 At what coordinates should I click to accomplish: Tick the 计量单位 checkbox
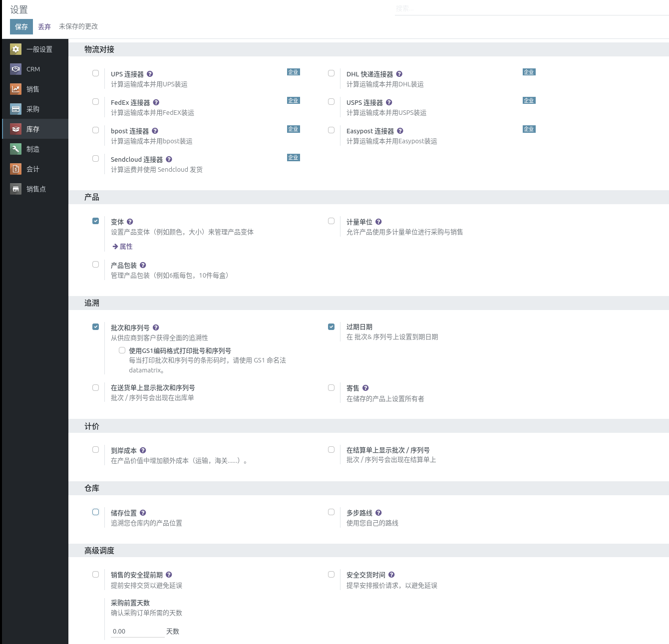click(331, 221)
